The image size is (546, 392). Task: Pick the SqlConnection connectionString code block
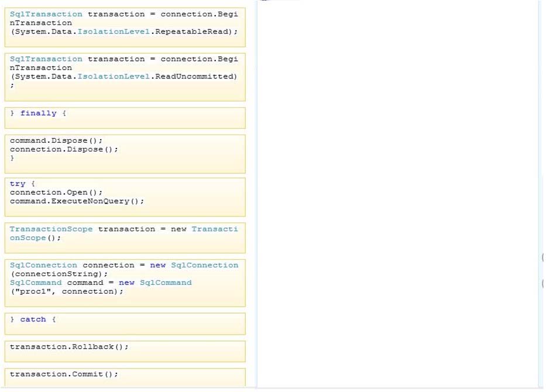coord(125,283)
